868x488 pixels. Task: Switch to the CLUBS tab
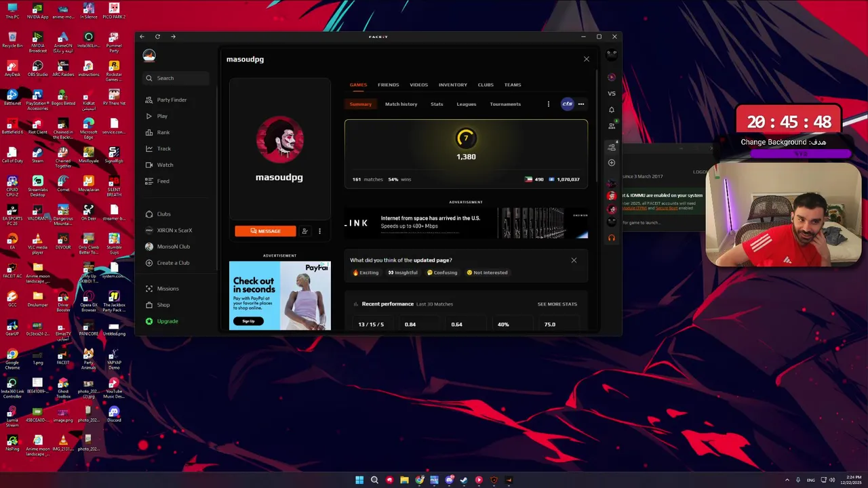486,85
